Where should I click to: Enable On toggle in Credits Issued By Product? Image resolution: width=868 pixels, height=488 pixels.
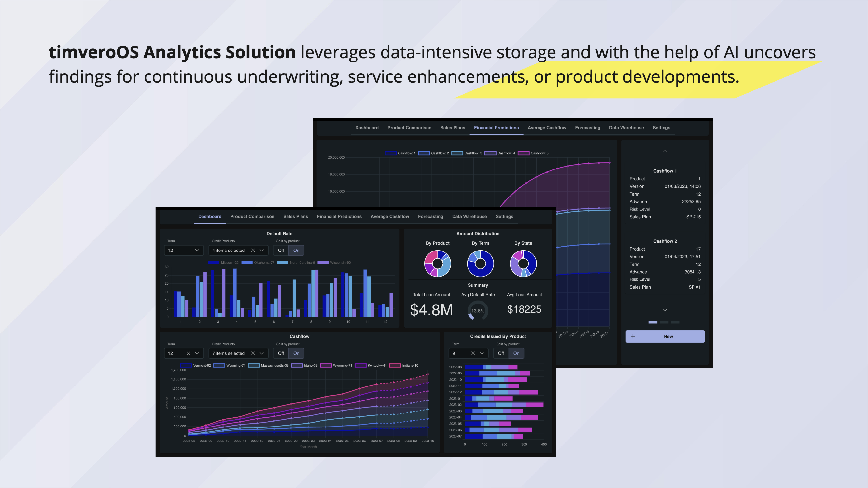516,353
